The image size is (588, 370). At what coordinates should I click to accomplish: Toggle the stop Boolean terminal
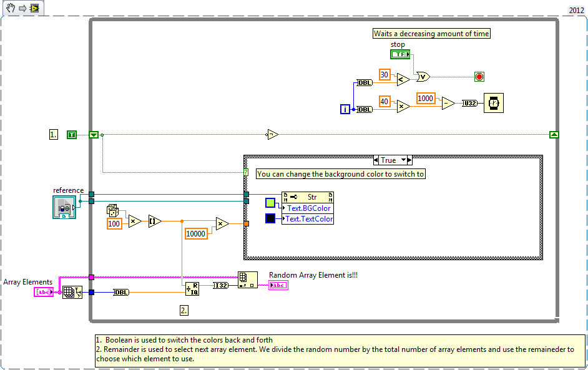[x=400, y=54]
